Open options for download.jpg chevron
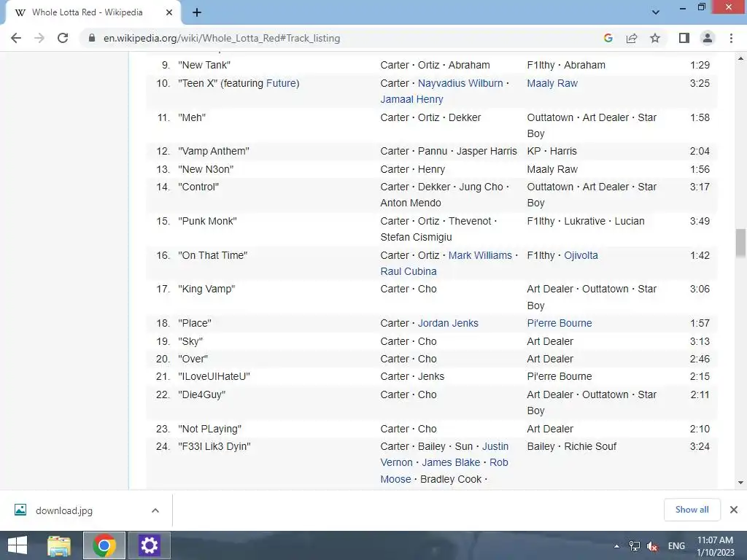The image size is (747, 560). tap(155, 510)
